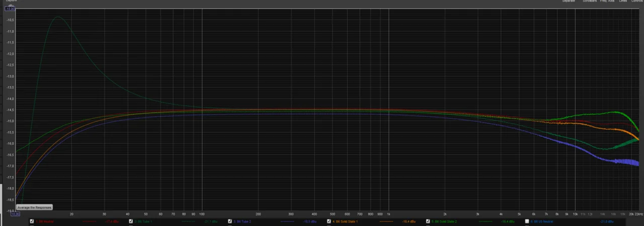Uncheck the B6 Tube 1 trace
The width and height of the screenshot is (644, 226).
(x=131, y=221)
